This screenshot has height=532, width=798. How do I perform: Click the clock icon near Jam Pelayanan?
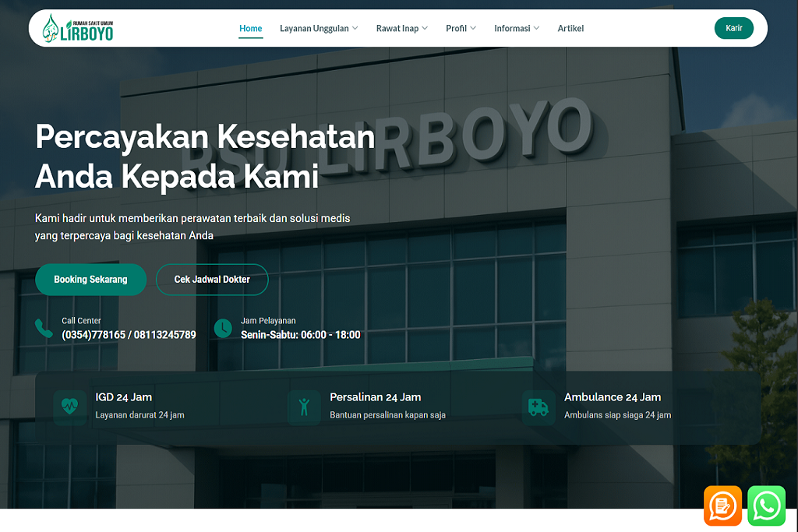click(224, 328)
